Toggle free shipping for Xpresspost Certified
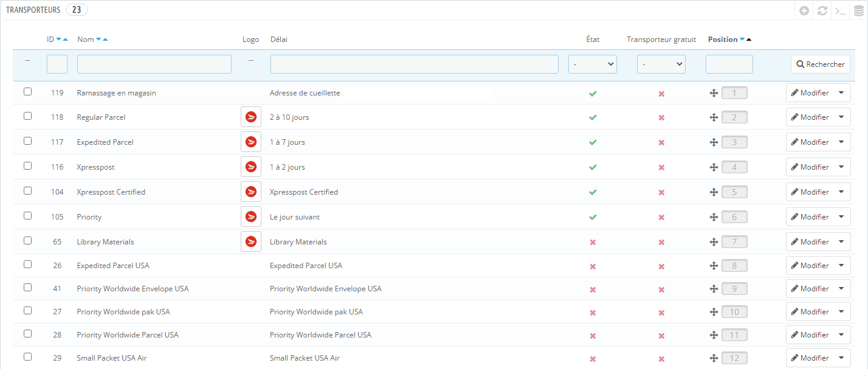Viewport: 868px width, 377px height. tap(661, 192)
